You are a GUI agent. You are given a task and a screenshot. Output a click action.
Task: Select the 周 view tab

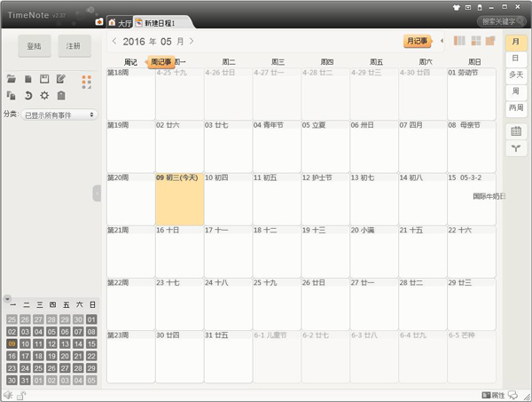point(516,91)
